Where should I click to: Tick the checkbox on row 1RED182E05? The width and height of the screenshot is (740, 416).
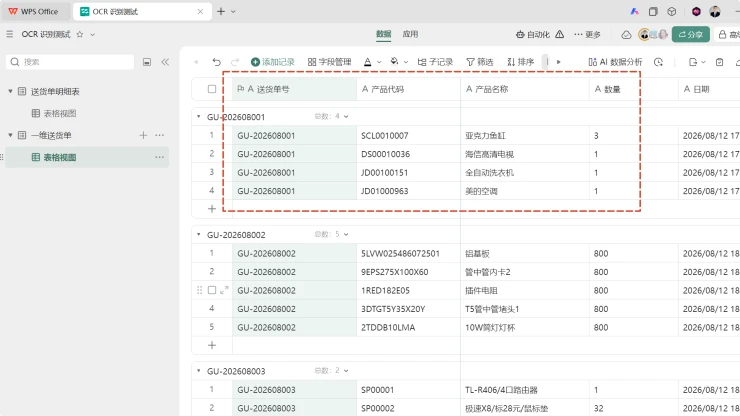click(x=212, y=290)
